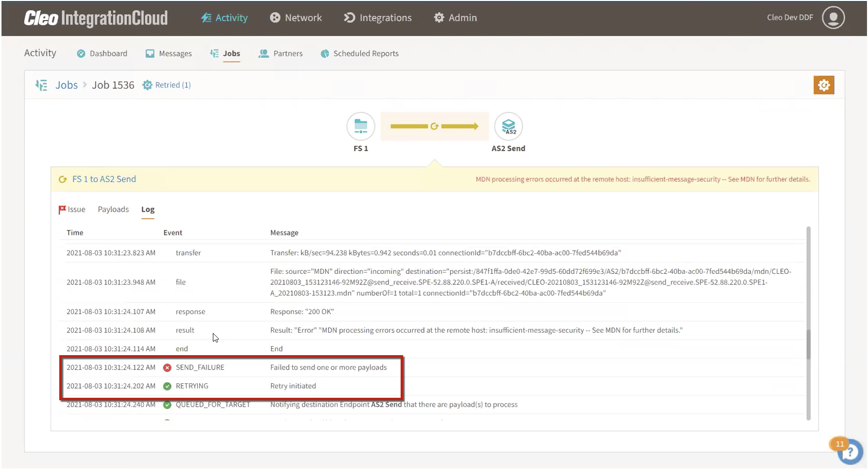Image resolution: width=868 pixels, height=470 pixels.
Task: Open the help question mark icon
Action: [x=850, y=452]
